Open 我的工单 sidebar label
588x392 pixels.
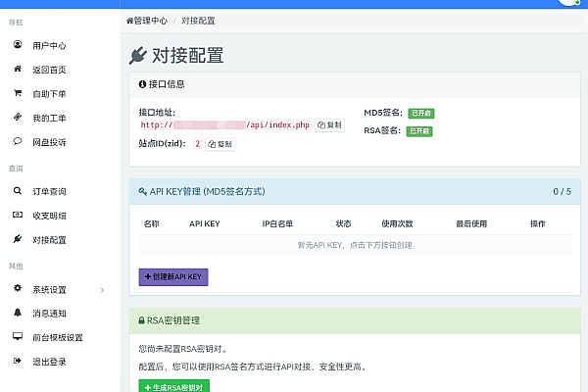click(49, 119)
